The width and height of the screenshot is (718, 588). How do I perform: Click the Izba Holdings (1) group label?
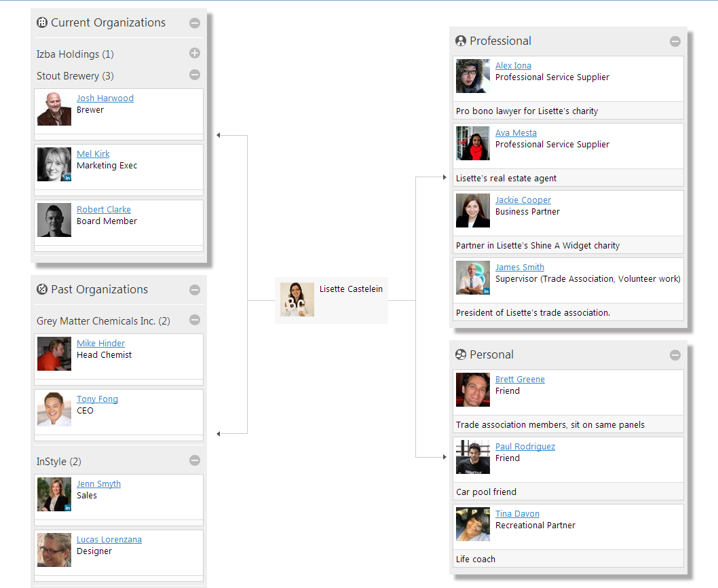tap(75, 54)
